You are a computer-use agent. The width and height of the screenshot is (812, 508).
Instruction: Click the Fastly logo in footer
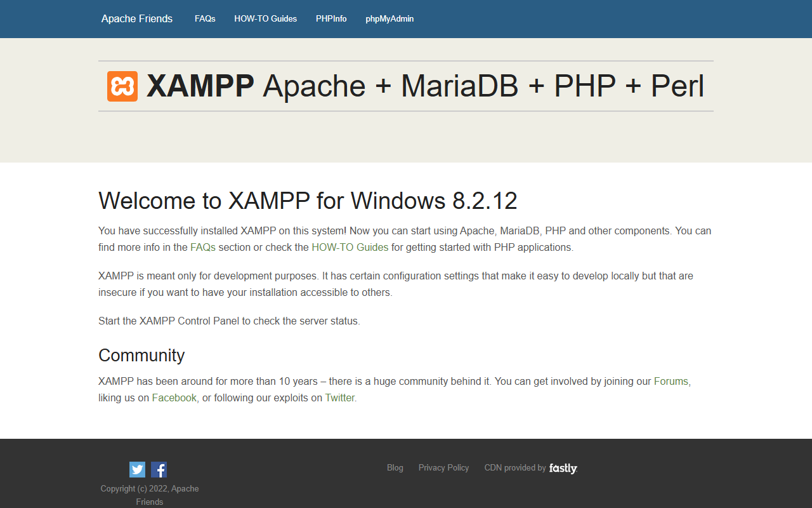(x=563, y=469)
